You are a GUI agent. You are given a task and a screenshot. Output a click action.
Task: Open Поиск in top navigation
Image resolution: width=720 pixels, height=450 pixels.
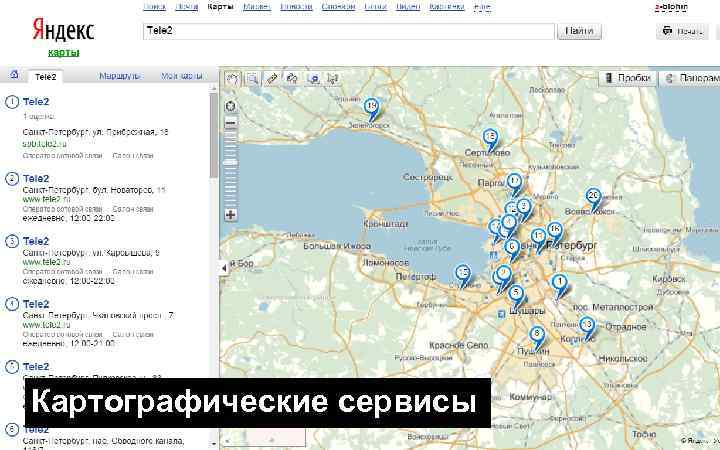[x=154, y=6]
